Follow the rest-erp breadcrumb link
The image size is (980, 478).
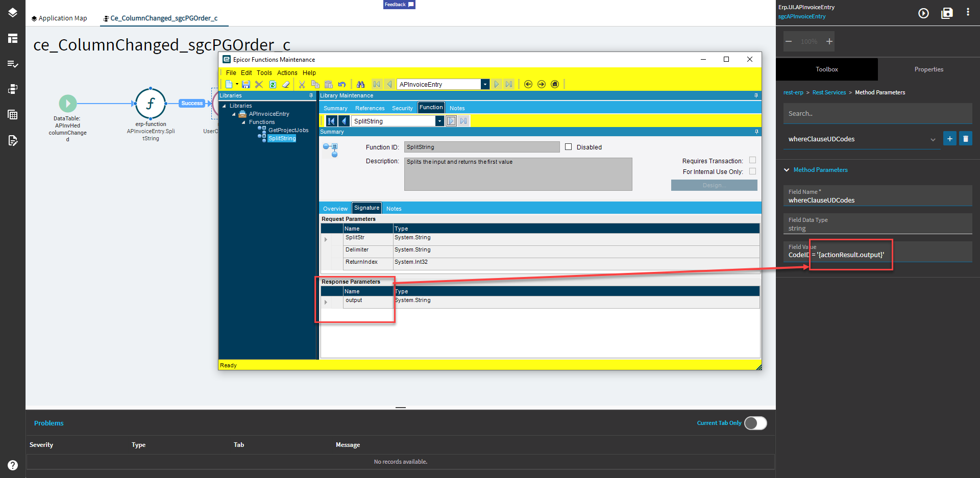pos(793,92)
